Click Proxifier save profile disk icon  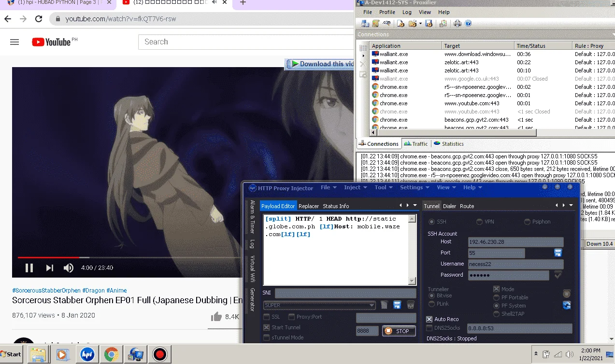click(429, 23)
